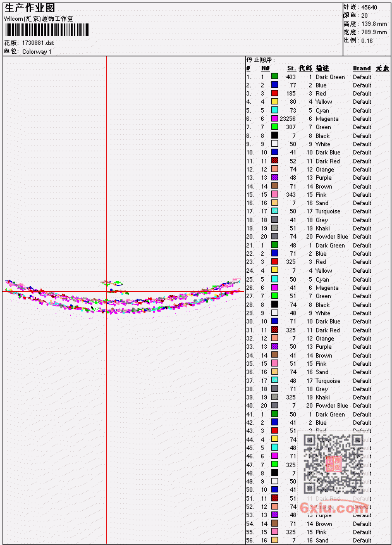Click the N# column header

click(x=266, y=68)
